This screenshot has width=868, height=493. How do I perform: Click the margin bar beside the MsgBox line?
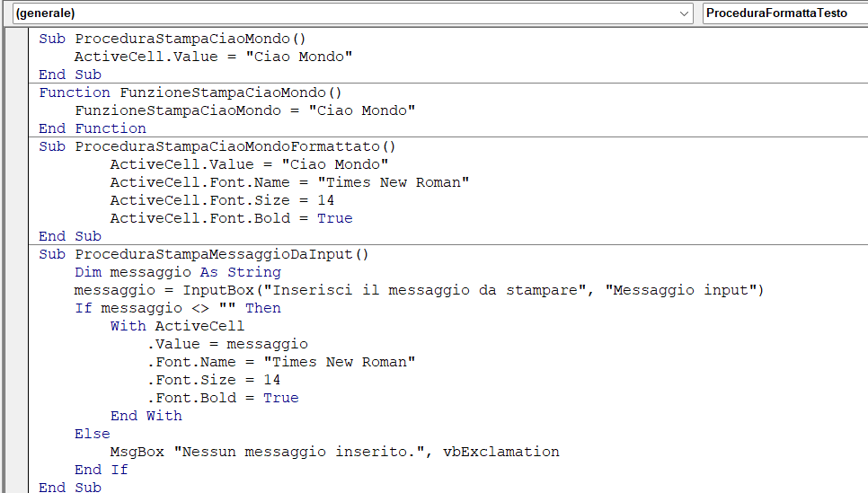[x=16, y=452]
